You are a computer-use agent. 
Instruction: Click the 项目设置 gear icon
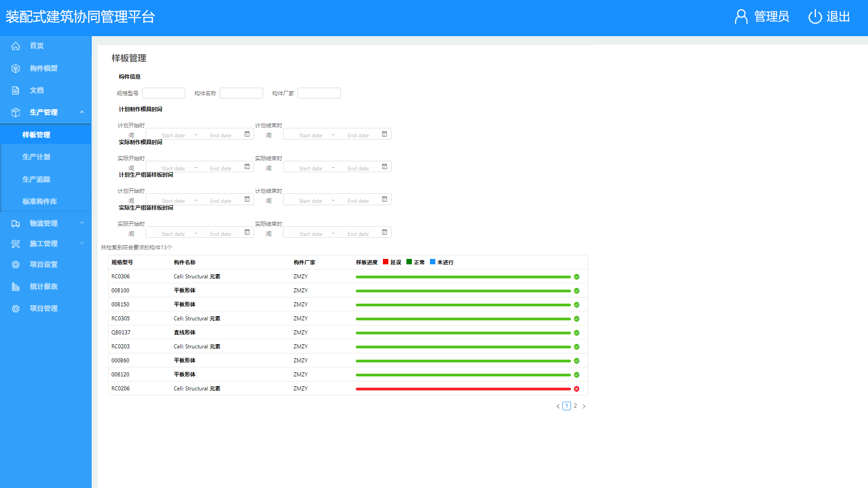(x=16, y=264)
